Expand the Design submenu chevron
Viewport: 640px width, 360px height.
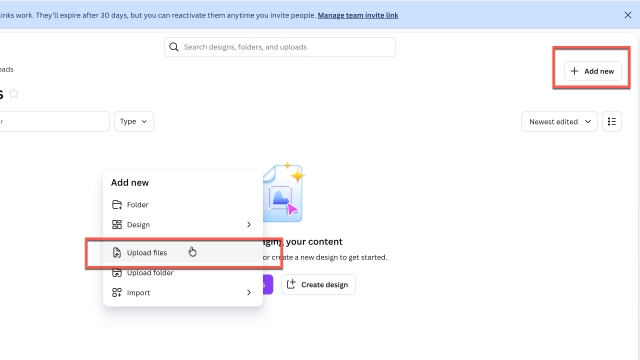[x=249, y=224]
